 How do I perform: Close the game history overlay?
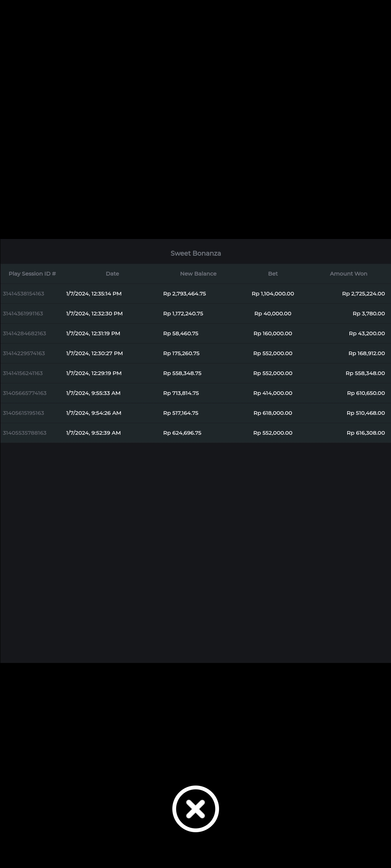coord(195,809)
